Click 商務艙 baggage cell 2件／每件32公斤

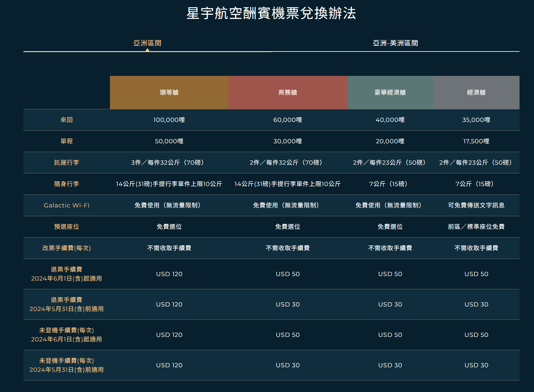(x=288, y=163)
